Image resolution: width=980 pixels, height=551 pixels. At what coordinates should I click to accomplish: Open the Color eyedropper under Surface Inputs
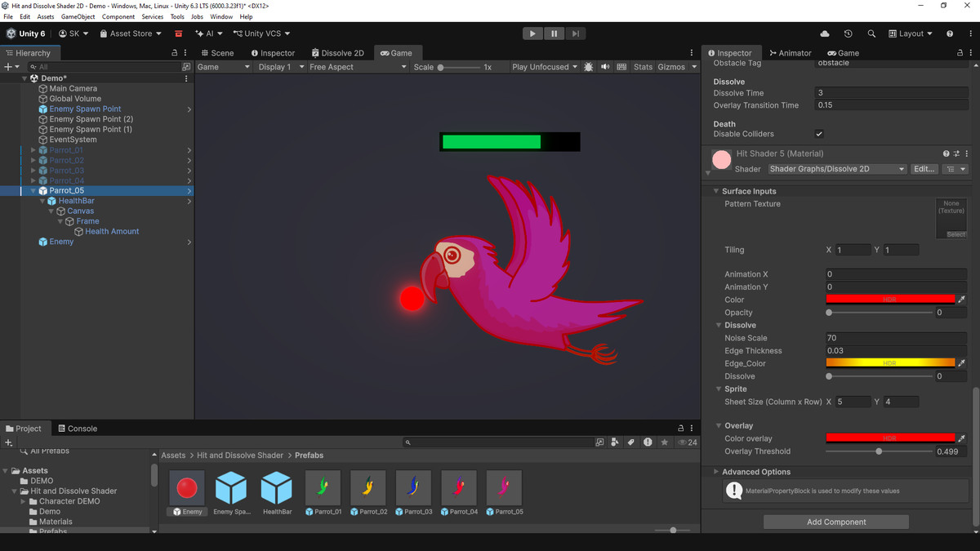(x=961, y=300)
